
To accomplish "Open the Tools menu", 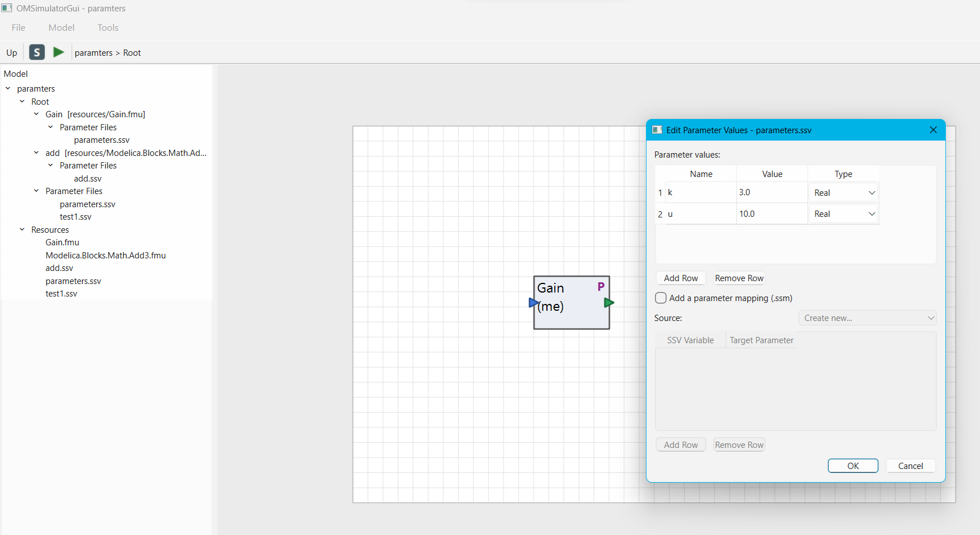I will [x=108, y=27].
